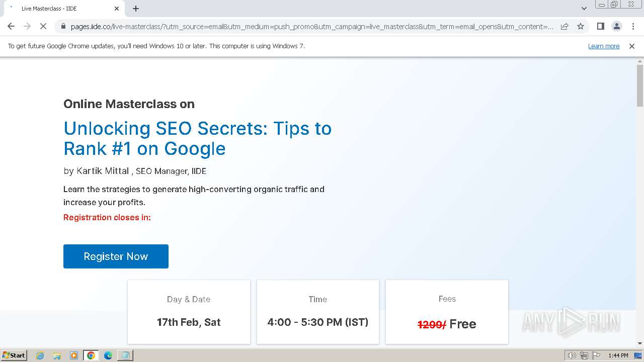Stop loading the page
Viewport: 644px width, 362px height.
pyautogui.click(x=43, y=26)
